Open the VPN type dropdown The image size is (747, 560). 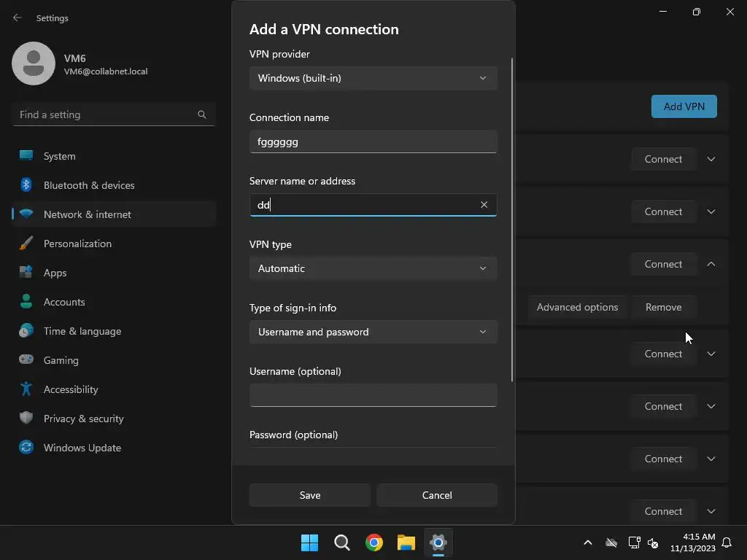pos(373,268)
